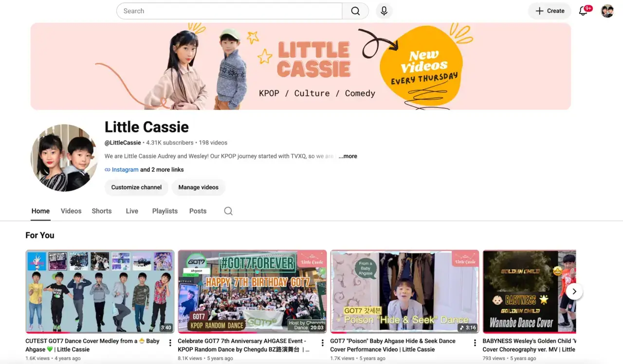Click the Create button
The image size is (623, 364).
(550, 11)
